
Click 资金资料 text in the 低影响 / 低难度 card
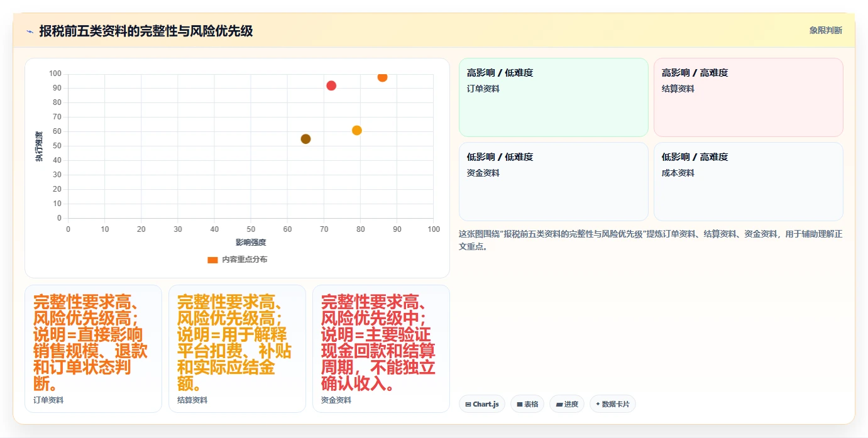tap(483, 173)
